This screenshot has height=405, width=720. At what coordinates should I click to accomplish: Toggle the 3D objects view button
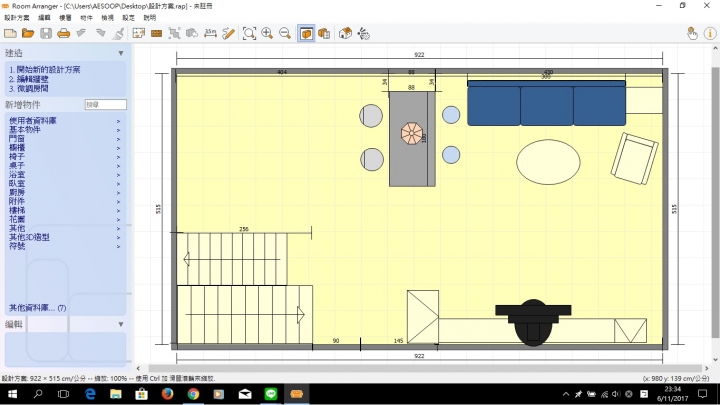pos(324,34)
